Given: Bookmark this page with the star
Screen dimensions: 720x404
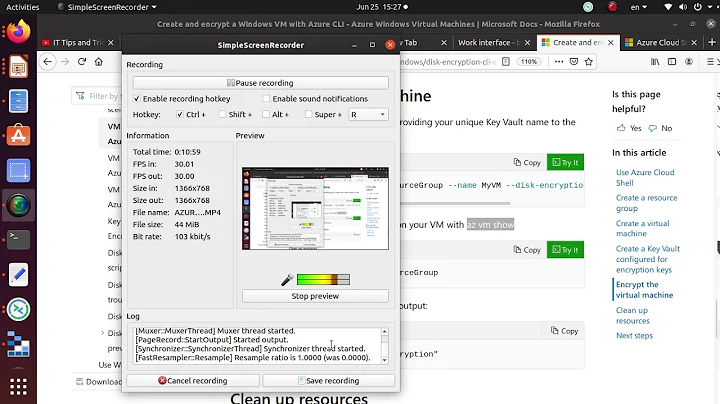Looking at the screenshot, I should coord(589,62).
